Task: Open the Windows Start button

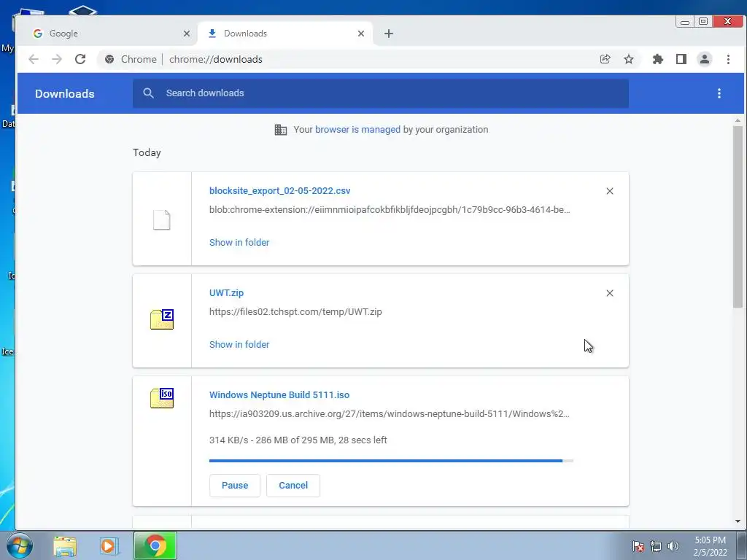Action: (x=20, y=545)
